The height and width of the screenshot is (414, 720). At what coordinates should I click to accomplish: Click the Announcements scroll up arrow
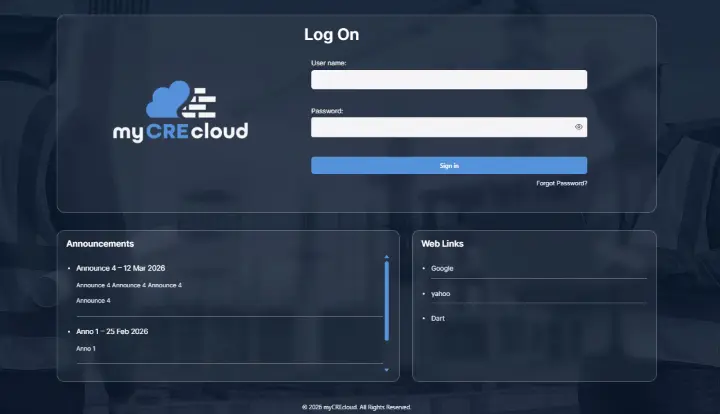387,257
